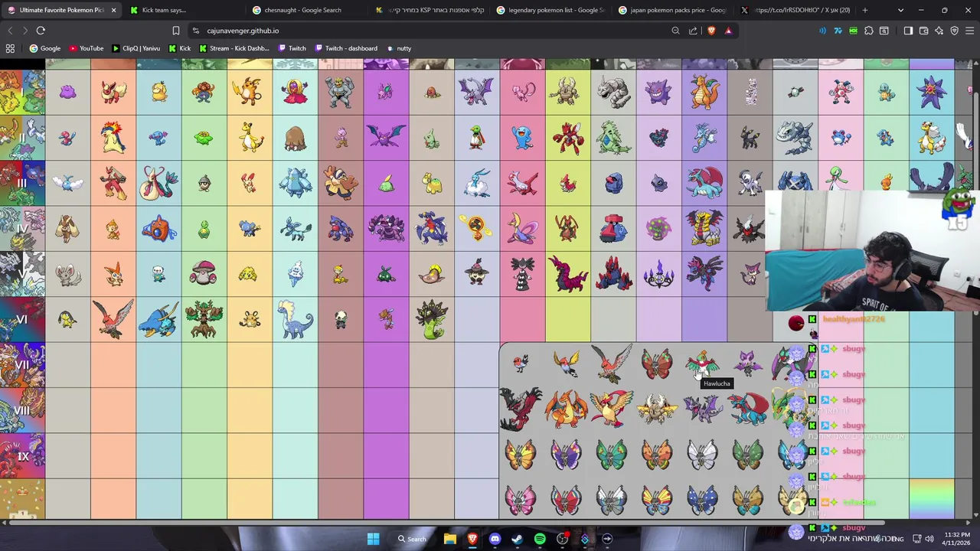Switch to the KSP tab
The width and height of the screenshot is (980, 551).
[429, 10]
